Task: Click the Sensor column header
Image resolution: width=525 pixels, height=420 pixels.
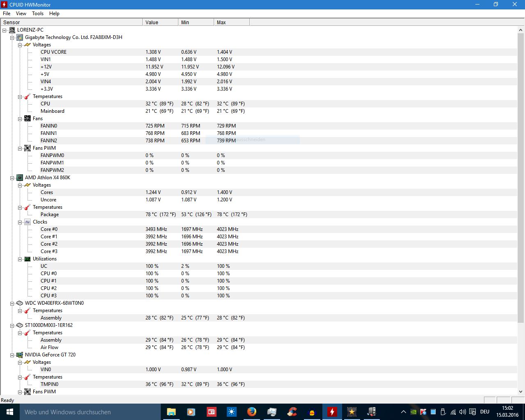Action: 72,22
